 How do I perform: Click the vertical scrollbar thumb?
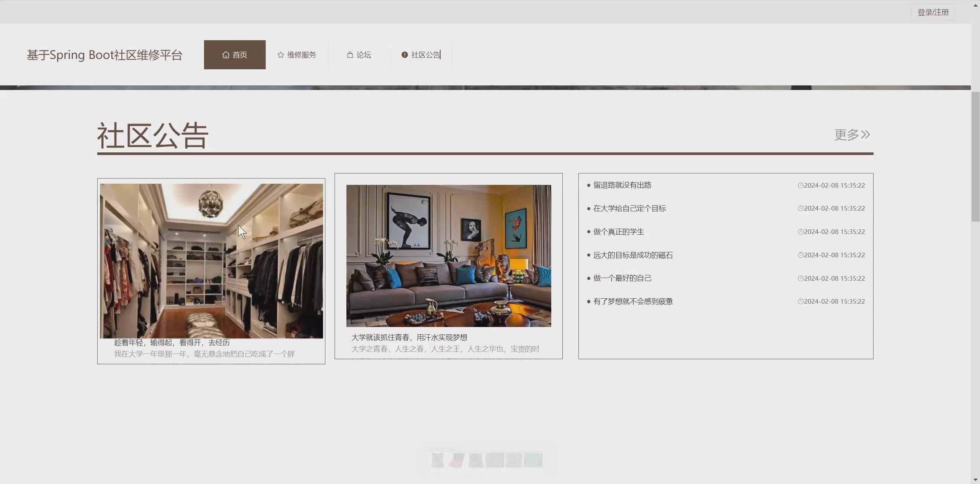(975, 156)
